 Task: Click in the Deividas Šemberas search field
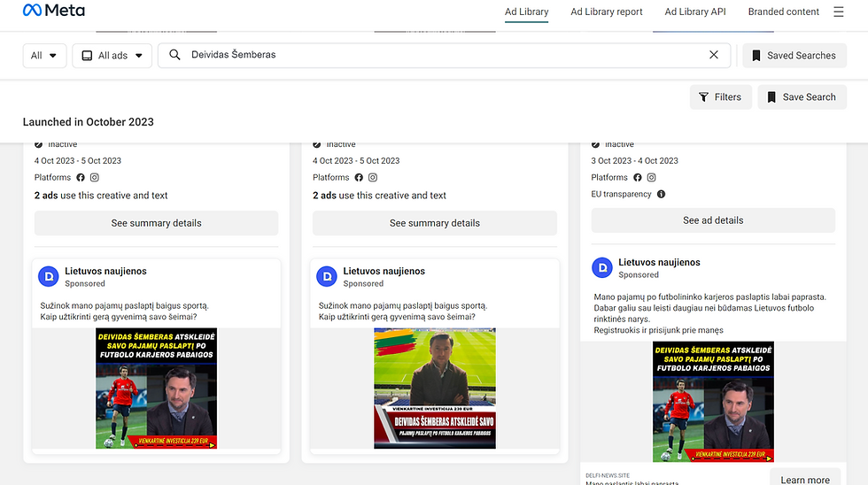pyautogui.click(x=444, y=55)
